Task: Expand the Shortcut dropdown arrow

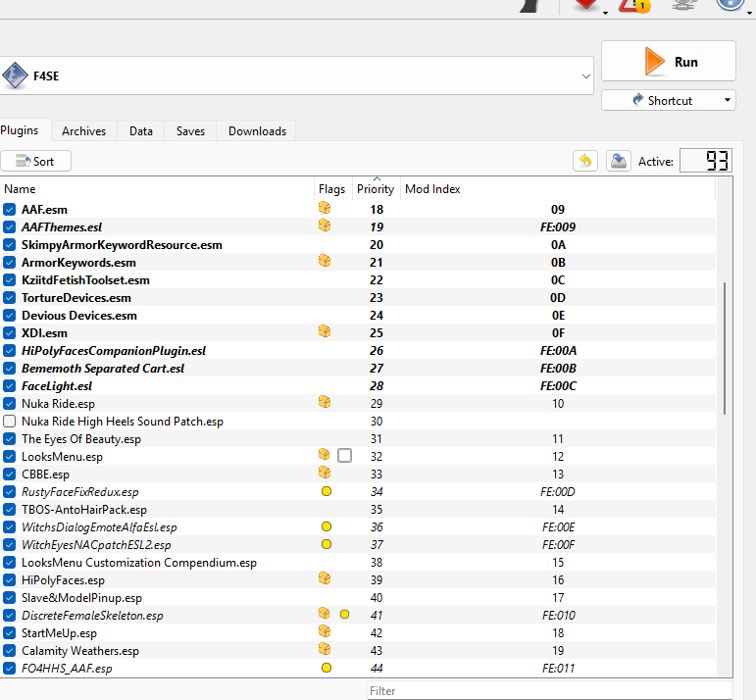Action: click(727, 100)
